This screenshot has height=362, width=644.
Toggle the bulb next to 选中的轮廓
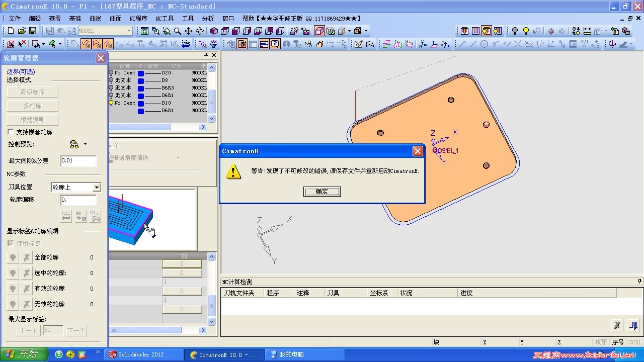pyautogui.click(x=13, y=273)
